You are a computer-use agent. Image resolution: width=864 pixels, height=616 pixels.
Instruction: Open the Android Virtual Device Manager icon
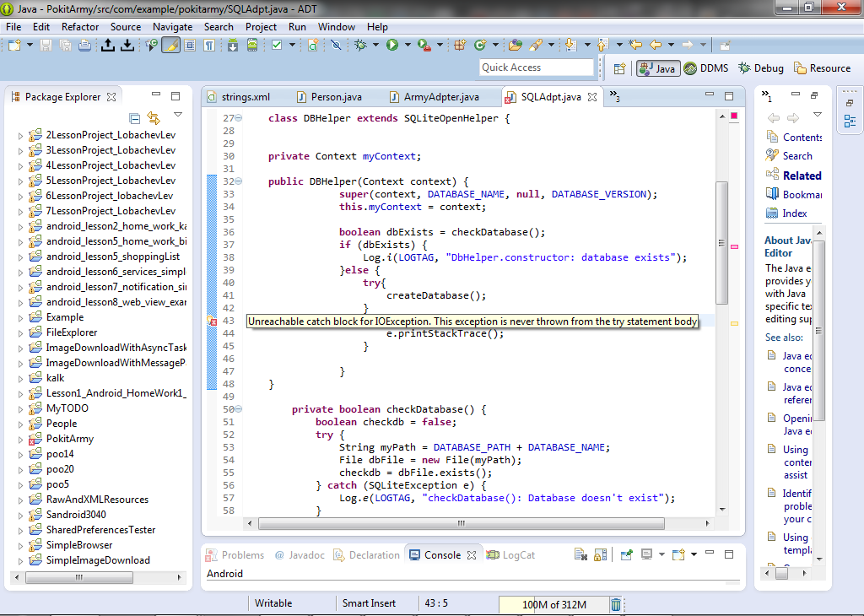251,46
